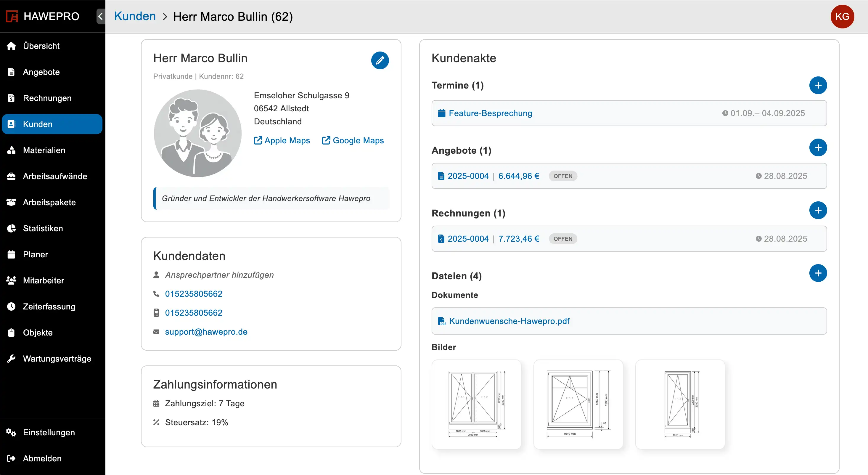Open the double window drawing 2010 mm thumbnail
The image size is (868, 475).
[x=476, y=404]
